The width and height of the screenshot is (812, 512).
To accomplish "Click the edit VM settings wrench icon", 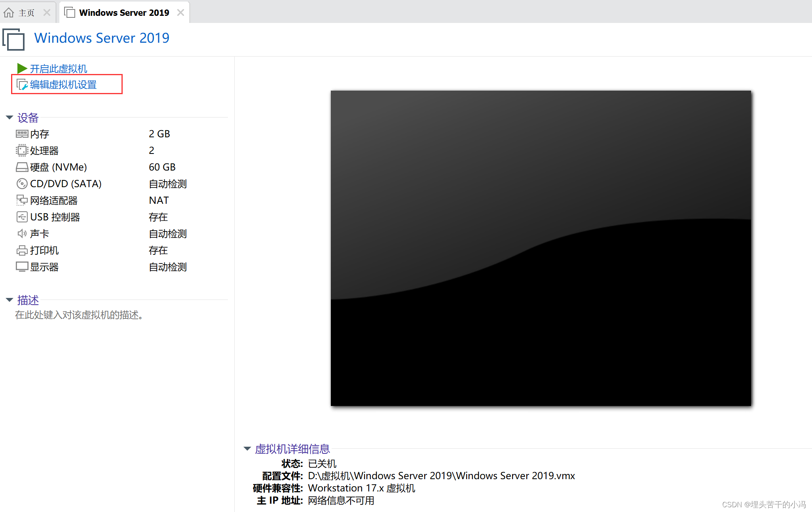I will coord(22,85).
